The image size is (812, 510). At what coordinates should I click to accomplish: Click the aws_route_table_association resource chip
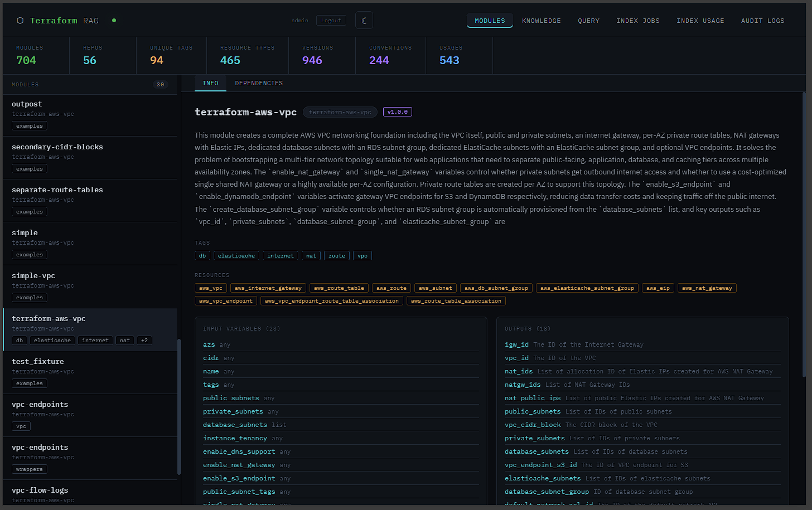pos(456,301)
